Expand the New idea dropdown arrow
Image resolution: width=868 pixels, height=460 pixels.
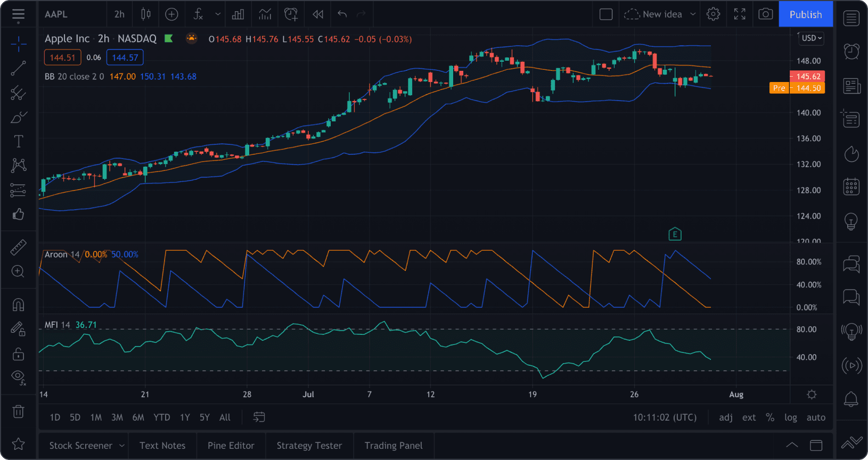[x=693, y=14]
